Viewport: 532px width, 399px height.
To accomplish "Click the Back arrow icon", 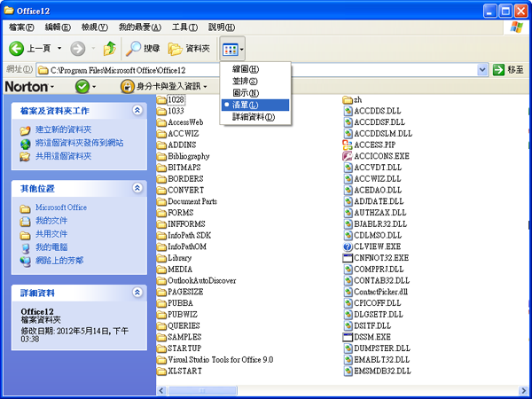I will 16,49.
